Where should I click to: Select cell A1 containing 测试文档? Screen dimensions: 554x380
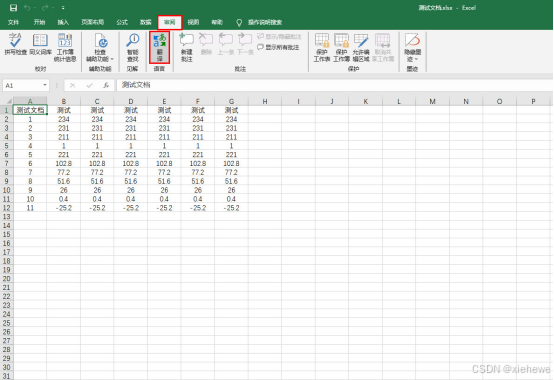click(30, 110)
